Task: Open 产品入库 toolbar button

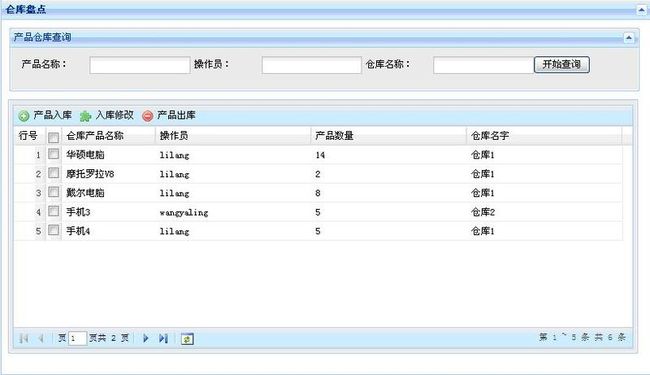Action: [45, 116]
